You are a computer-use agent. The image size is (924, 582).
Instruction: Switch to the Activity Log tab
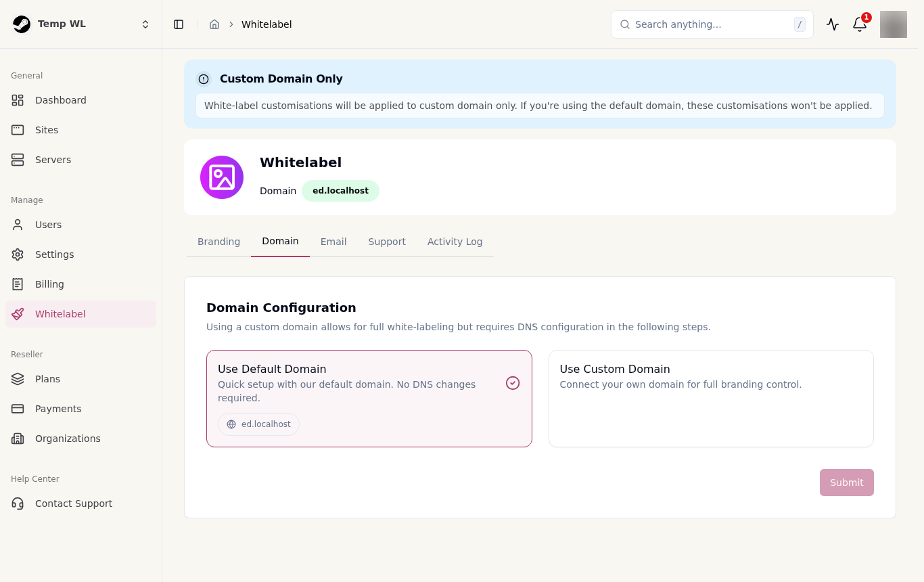[x=455, y=242]
